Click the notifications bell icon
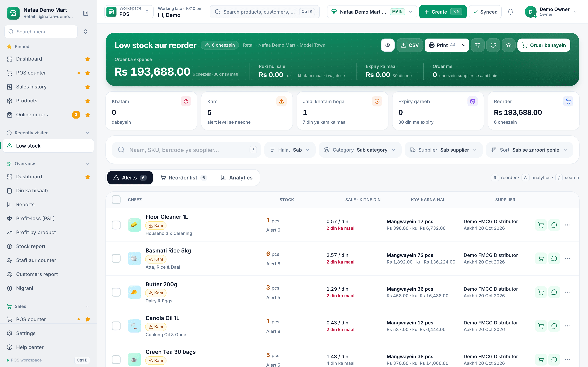This screenshot has height=367, width=588. click(x=510, y=12)
